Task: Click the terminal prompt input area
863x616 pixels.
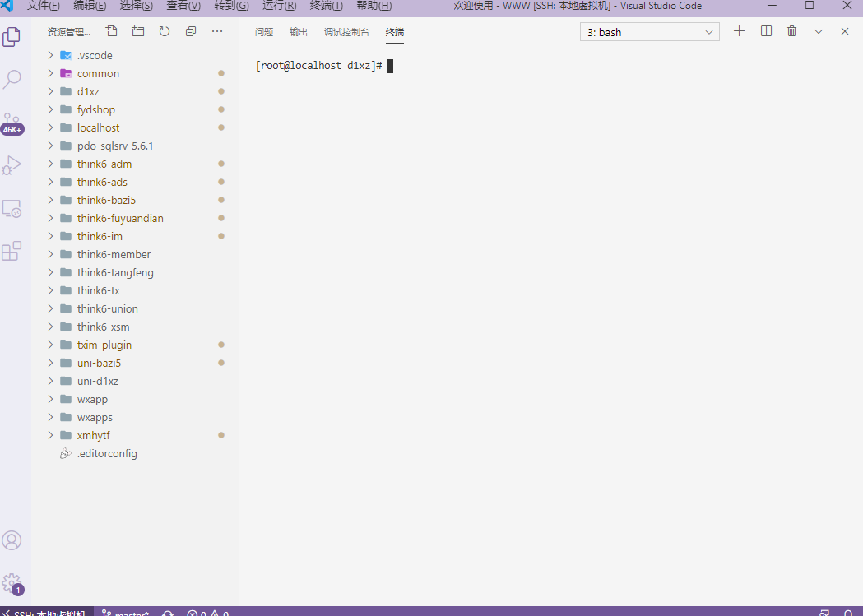Action: tap(390, 66)
